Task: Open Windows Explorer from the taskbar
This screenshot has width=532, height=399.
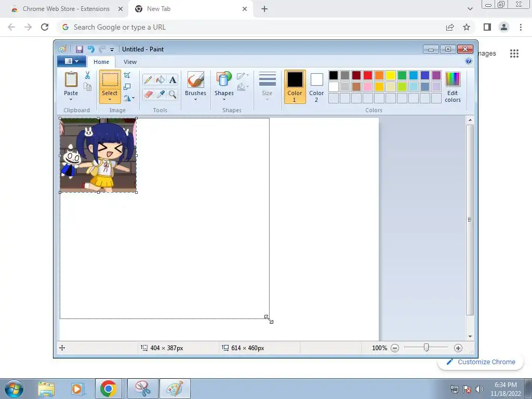Action: click(x=46, y=389)
